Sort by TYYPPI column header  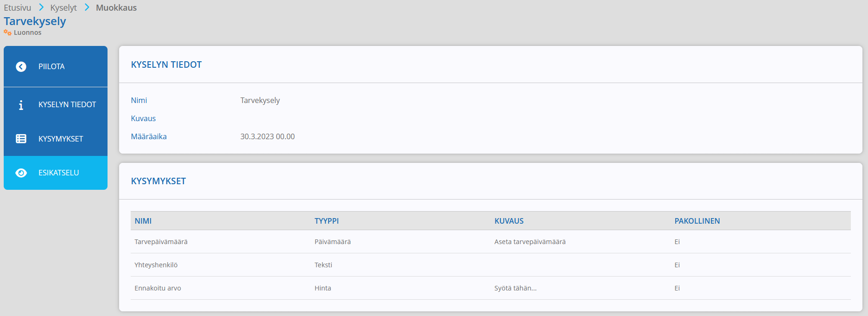(x=327, y=221)
